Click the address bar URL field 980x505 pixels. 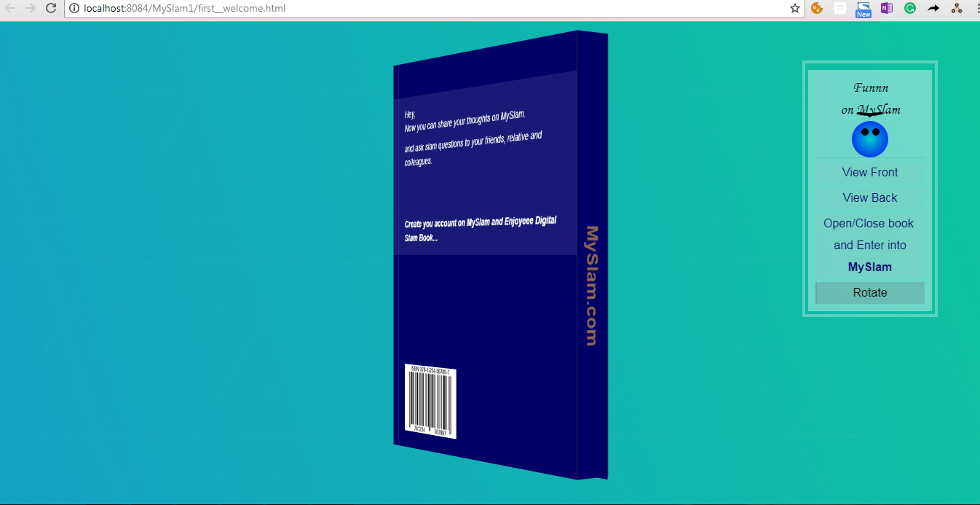[430, 9]
